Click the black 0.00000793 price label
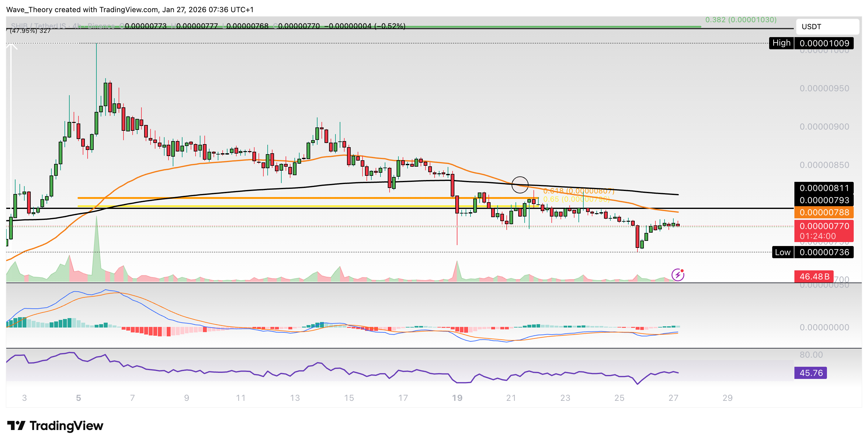The height and width of the screenshot is (444, 868). [824, 200]
